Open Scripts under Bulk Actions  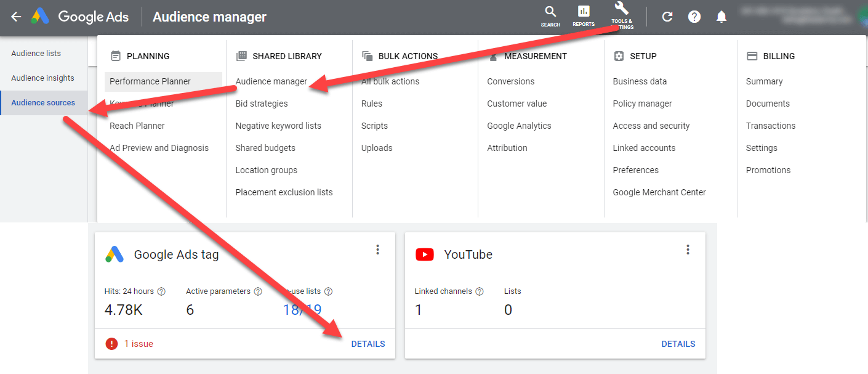pyautogui.click(x=375, y=126)
